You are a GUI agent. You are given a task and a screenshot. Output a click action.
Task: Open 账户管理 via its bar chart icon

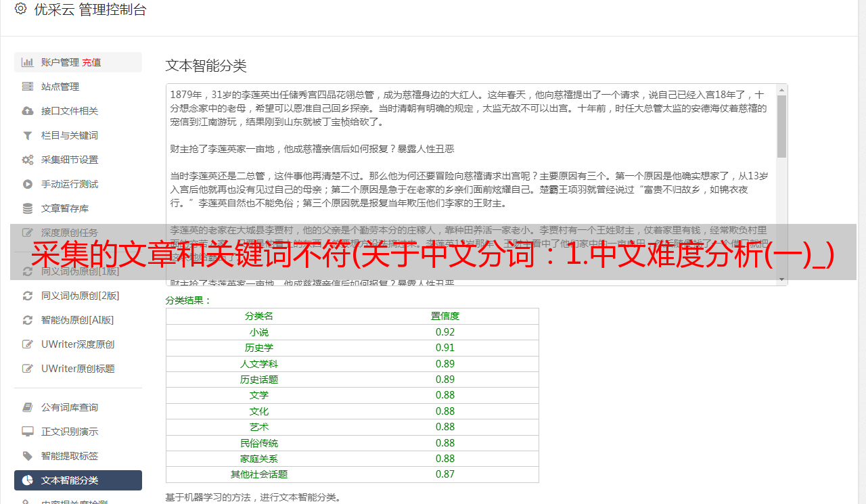[x=28, y=62]
